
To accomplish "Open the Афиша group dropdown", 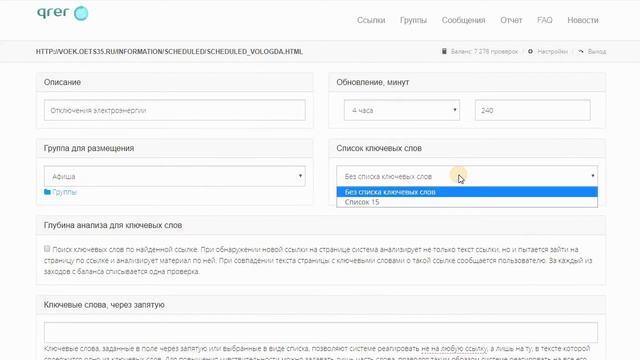I will click(175, 176).
